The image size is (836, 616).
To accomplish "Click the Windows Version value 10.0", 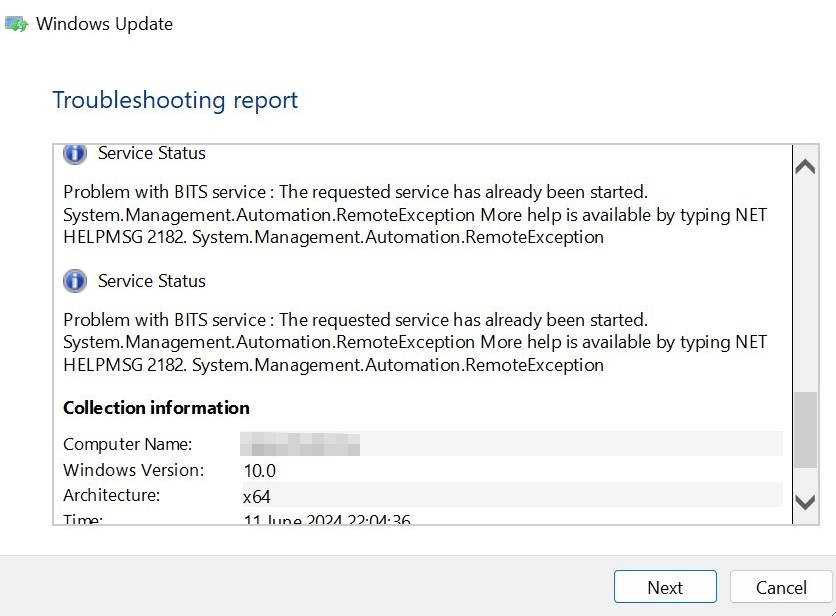I will pyautogui.click(x=259, y=470).
